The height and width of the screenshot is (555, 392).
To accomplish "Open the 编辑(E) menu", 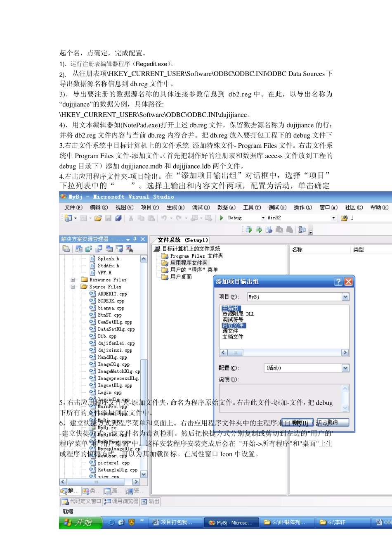I will pos(99,207).
